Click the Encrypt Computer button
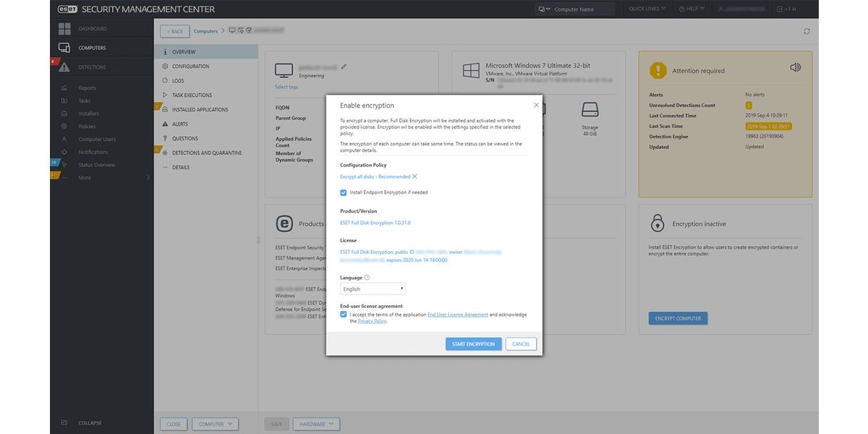 point(678,318)
